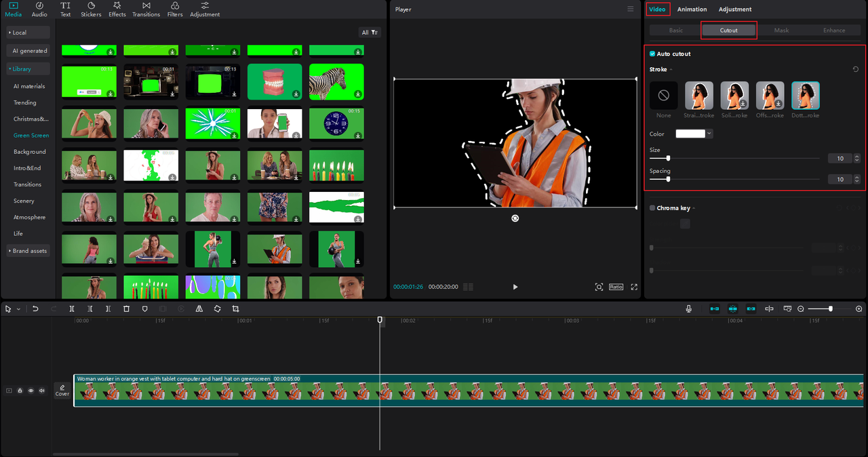This screenshot has width=868, height=457.
Task: Open the Mask tab in Video panel
Action: tap(781, 30)
